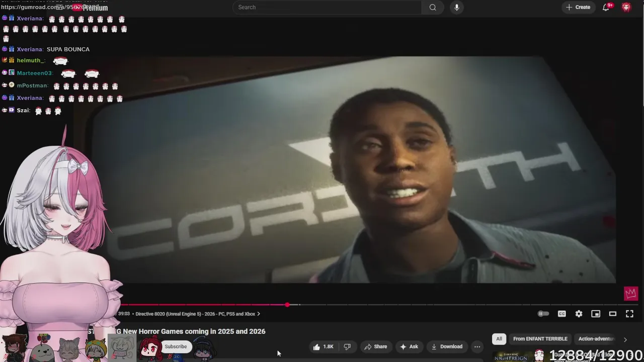This screenshot has height=362, width=644.
Task: Open more actions ellipsis menu
Action: coord(477,346)
